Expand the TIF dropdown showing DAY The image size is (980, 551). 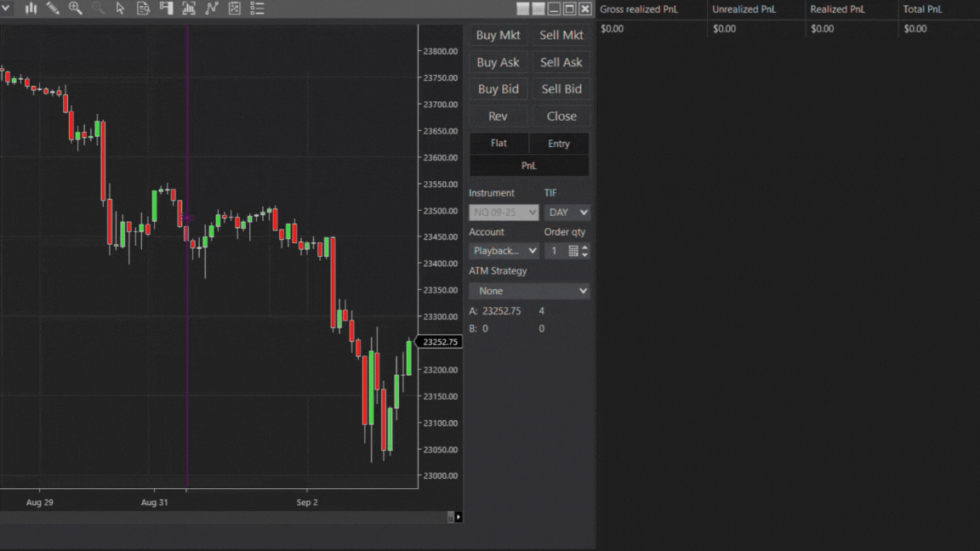tap(567, 213)
